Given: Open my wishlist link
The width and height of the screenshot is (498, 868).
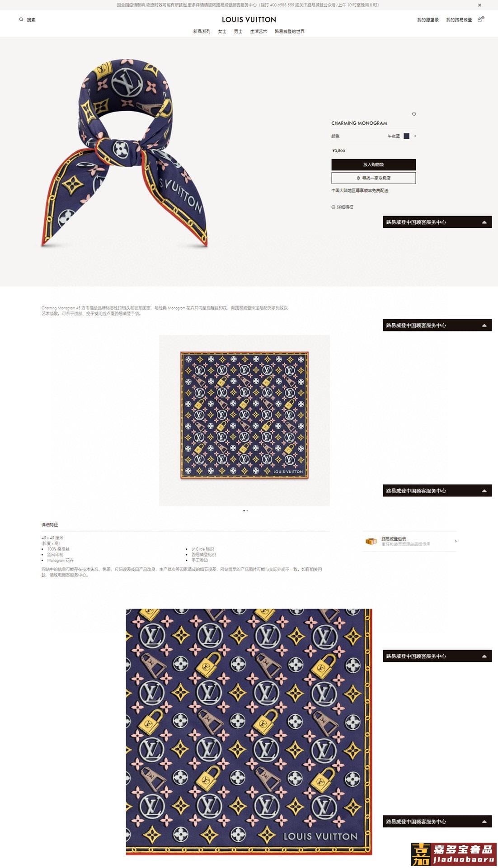Looking at the screenshot, I should pyautogui.click(x=428, y=20).
